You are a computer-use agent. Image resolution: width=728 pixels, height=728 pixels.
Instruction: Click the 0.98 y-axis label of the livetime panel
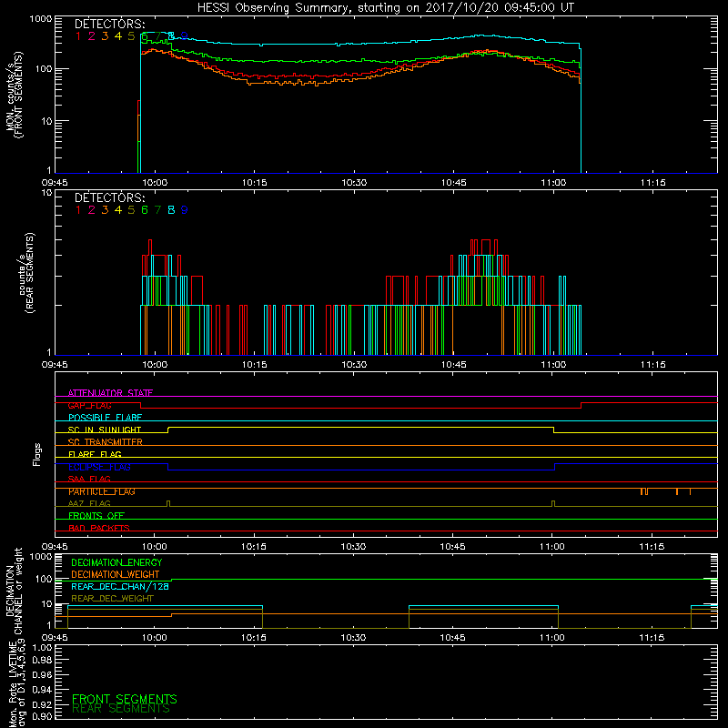coord(43,660)
